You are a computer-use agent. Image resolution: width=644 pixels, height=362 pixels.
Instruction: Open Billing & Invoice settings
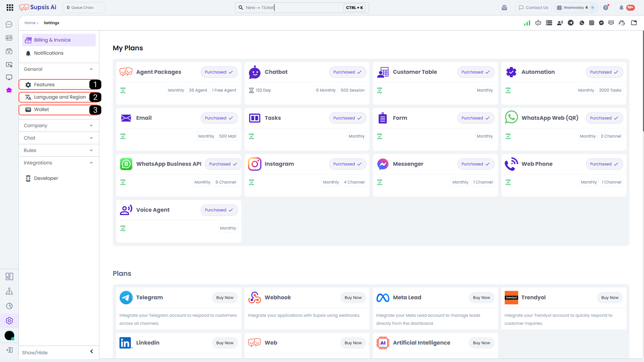(x=59, y=40)
